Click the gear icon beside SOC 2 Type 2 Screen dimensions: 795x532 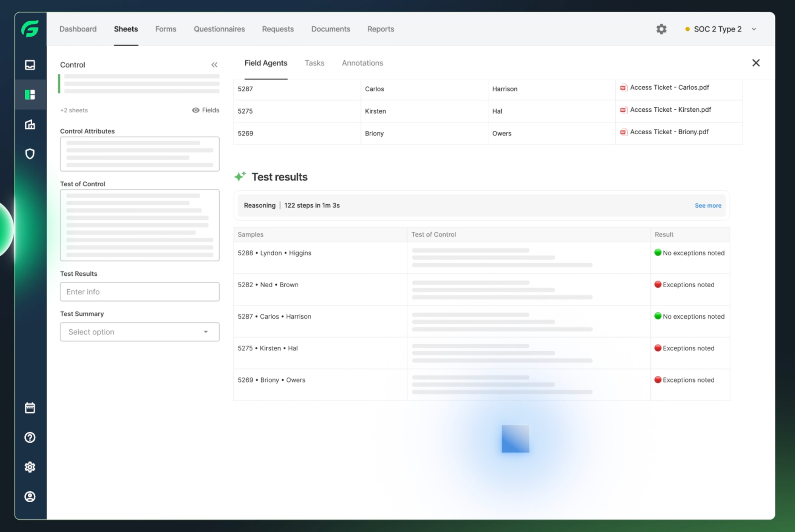pyautogui.click(x=661, y=29)
